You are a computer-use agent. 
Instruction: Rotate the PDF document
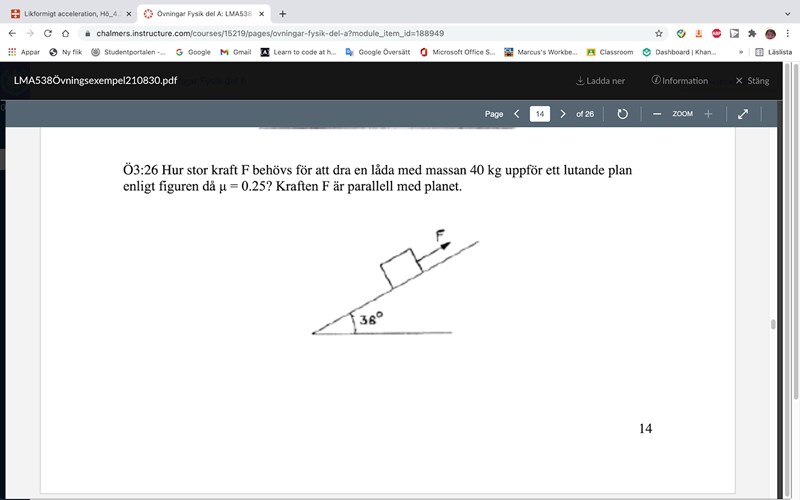tap(622, 114)
